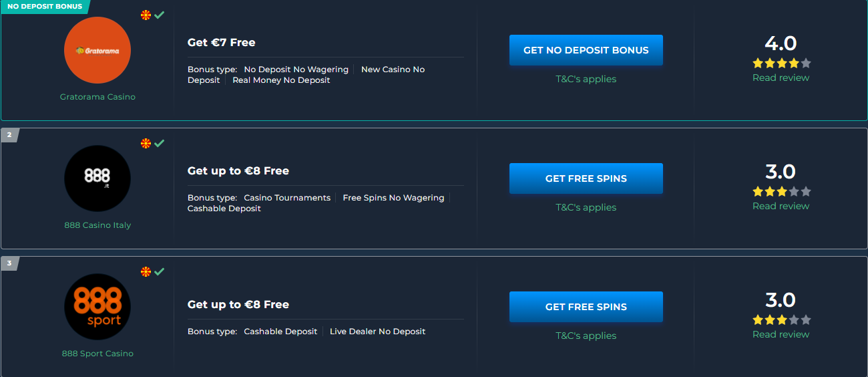
Task: Click the flag icon above Gratorama logo
Action: [x=146, y=15]
